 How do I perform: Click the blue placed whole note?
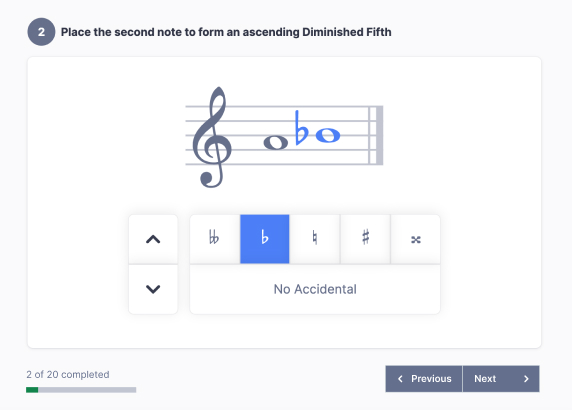click(328, 135)
